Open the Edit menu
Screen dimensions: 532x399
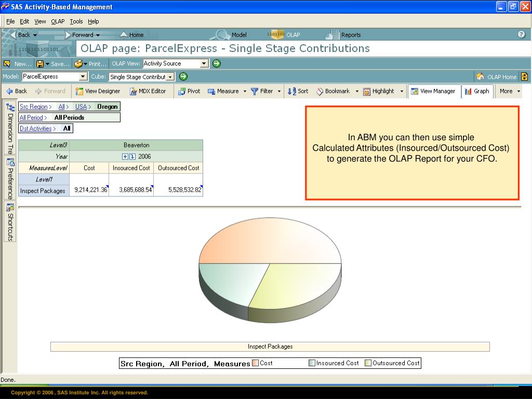coord(24,21)
